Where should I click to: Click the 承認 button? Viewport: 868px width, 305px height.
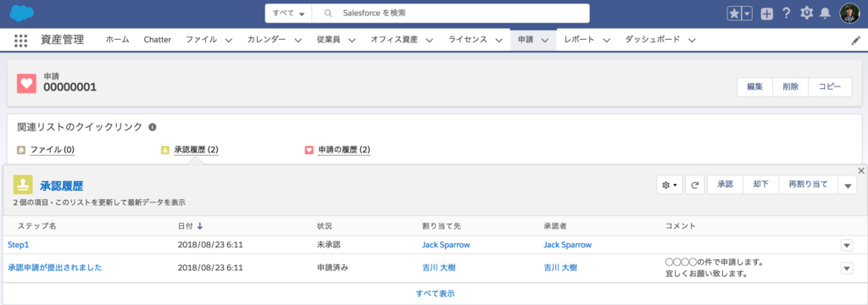click(726, 185)
